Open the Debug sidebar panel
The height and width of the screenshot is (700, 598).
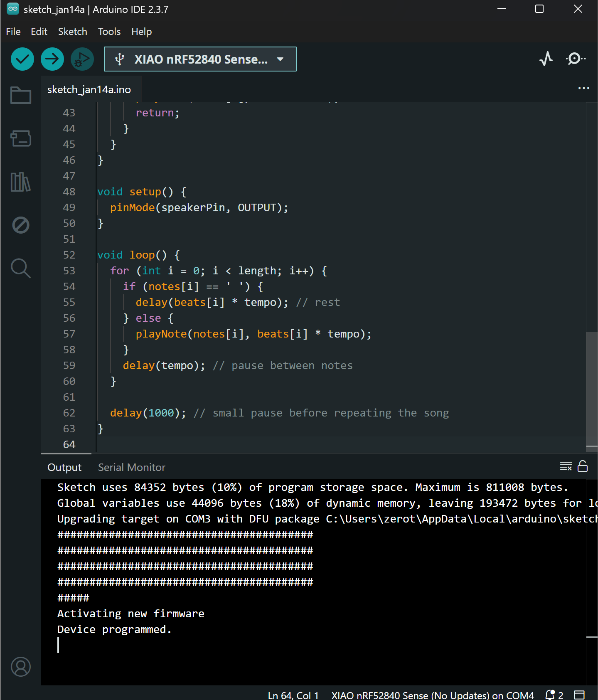pos(21,225)
